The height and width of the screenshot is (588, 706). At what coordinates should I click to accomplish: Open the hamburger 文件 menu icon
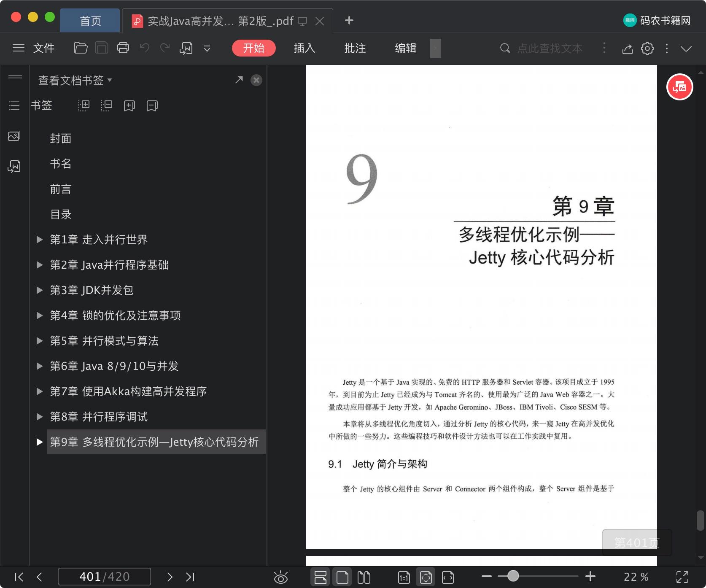[x=19, y=48]
